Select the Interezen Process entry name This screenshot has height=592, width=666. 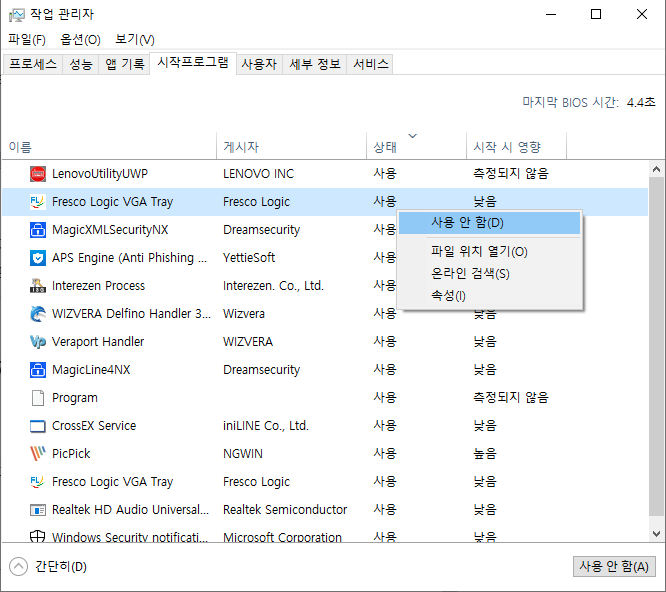98,286
